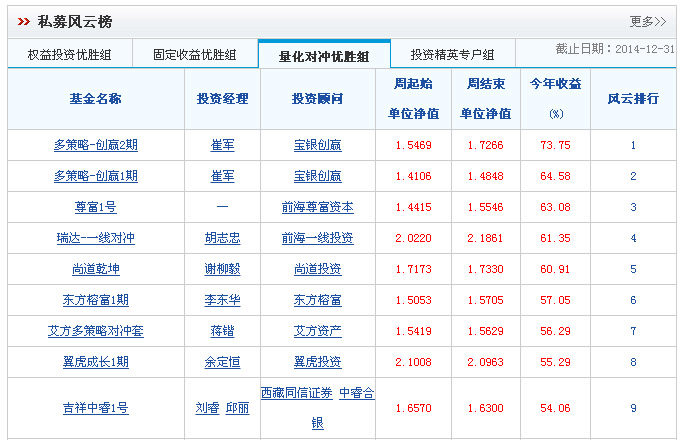683x444 pixels.
Task: Open the 瑞达-一线对冲 fund link
Action: tap(96, 238)
